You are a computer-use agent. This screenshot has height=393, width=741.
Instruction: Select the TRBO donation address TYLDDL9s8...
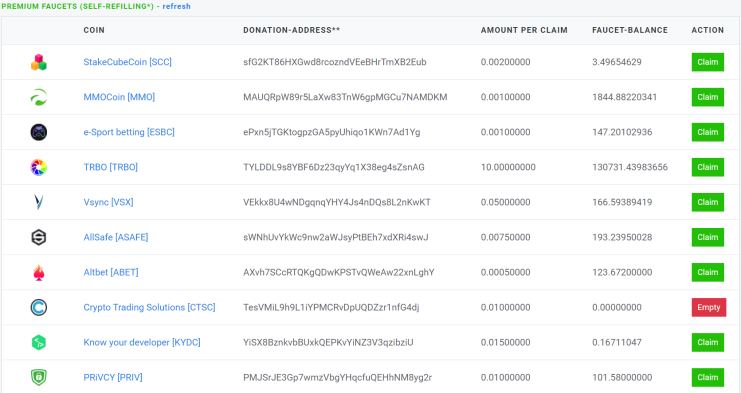click(x=334, y=167)
